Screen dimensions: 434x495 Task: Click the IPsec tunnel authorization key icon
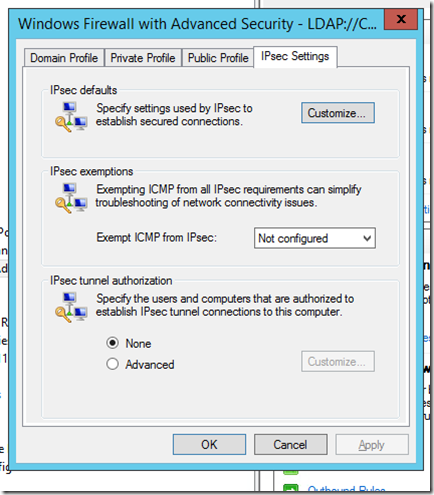pyautogui.click(x=71, y=307)
